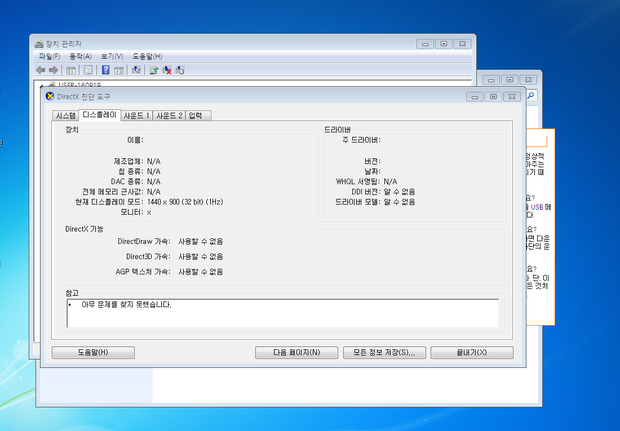Click the blue help question mark toolbar icon
Image resolution: width=620 pixels, height=431 pixels.
(x=105, y=70)
